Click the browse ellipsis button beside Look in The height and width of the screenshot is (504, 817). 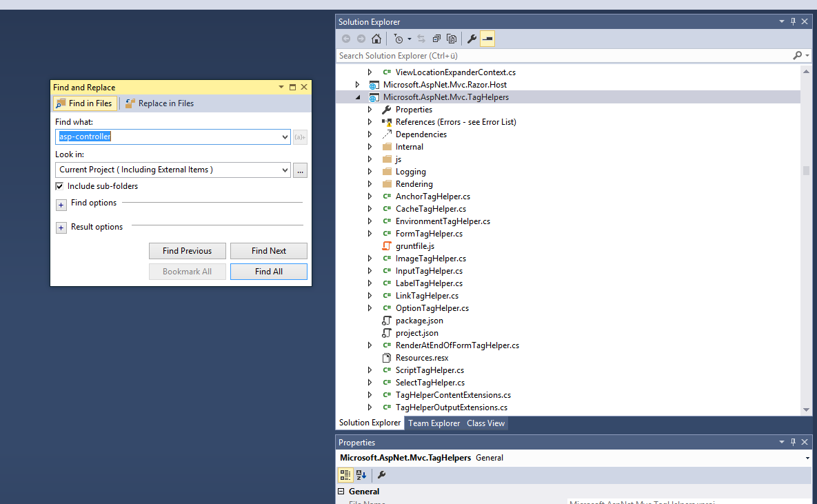[x=300, y=170]
